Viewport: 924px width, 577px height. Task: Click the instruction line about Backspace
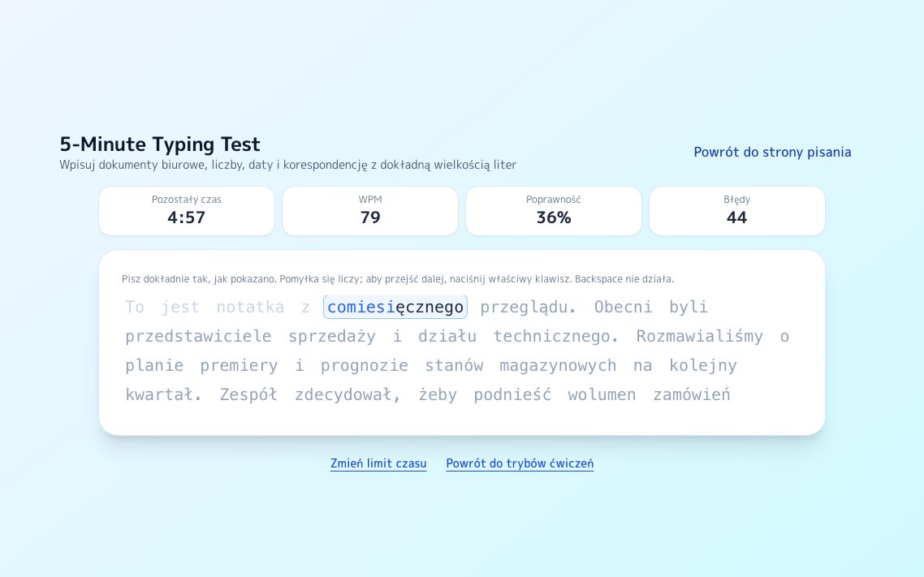398,279
